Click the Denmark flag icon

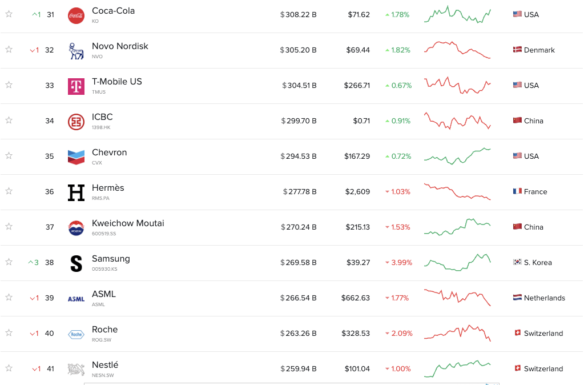point(517,50)
